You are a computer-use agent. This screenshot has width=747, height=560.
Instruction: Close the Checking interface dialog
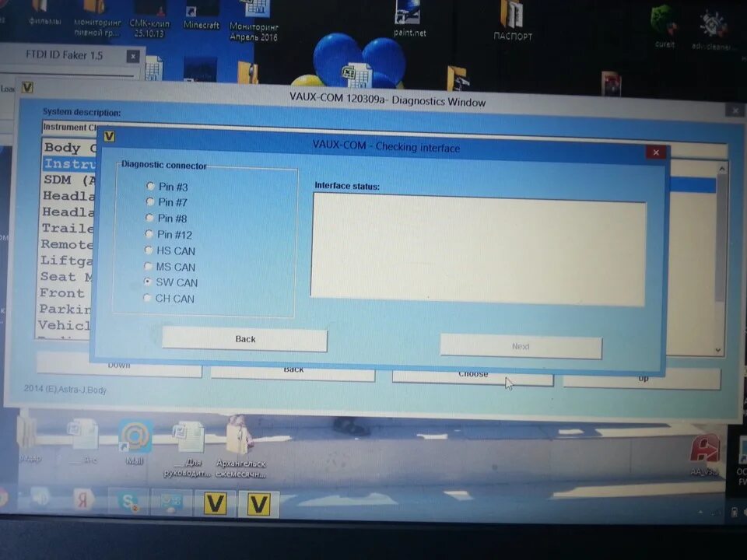point(656,152)
